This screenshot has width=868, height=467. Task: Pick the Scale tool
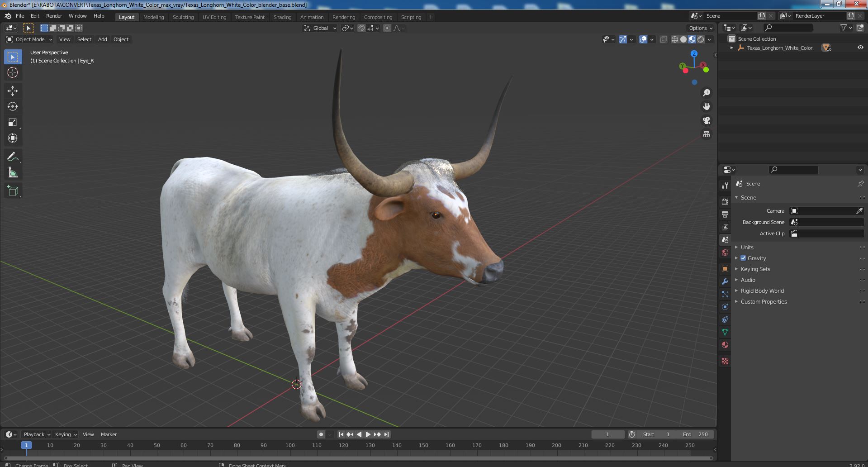click(x=13, y=122)
